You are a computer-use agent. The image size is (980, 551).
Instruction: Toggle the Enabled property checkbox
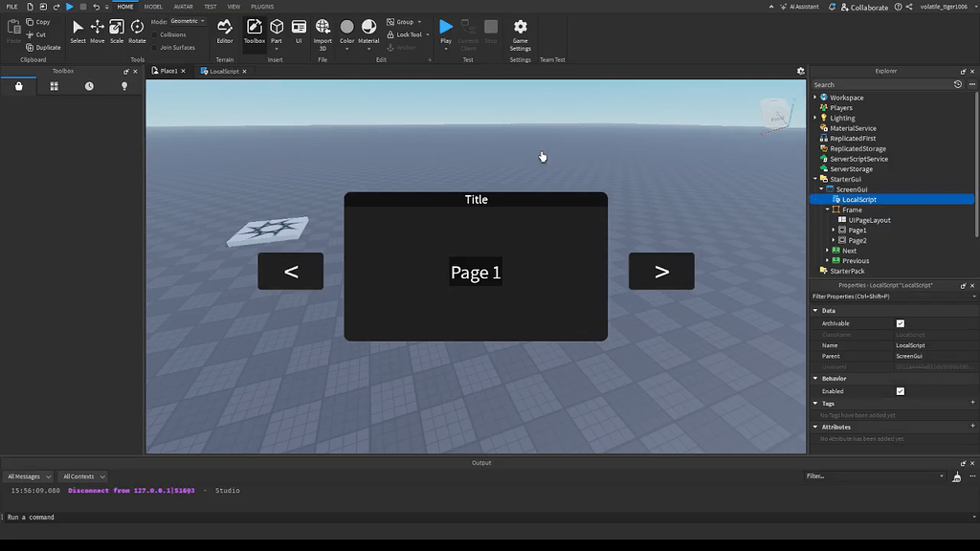coord(900,391)
